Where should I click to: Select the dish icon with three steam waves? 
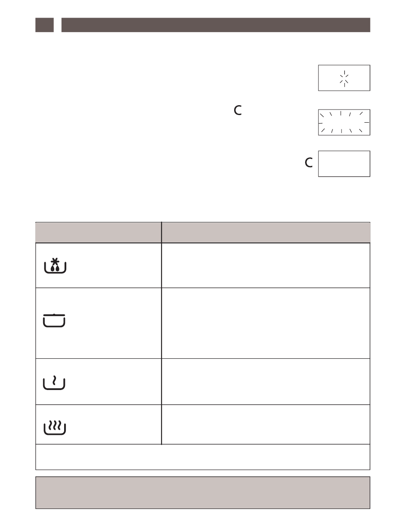click(x=54, y=428)
